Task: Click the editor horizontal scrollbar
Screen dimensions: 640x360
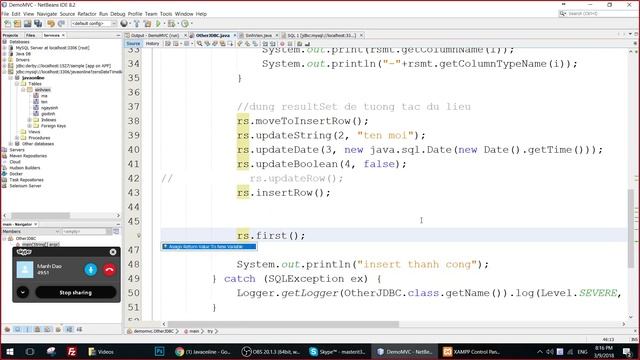Action: (x=283, y=324)
